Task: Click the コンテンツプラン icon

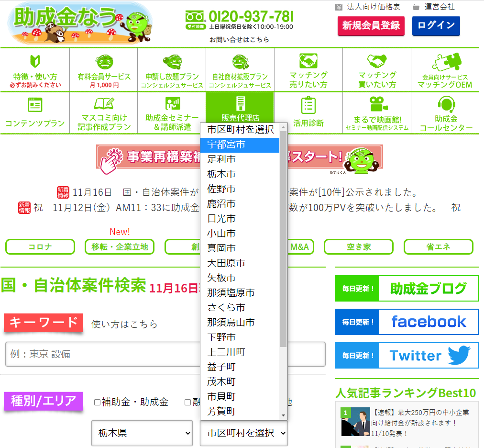Action: (35, 105)
